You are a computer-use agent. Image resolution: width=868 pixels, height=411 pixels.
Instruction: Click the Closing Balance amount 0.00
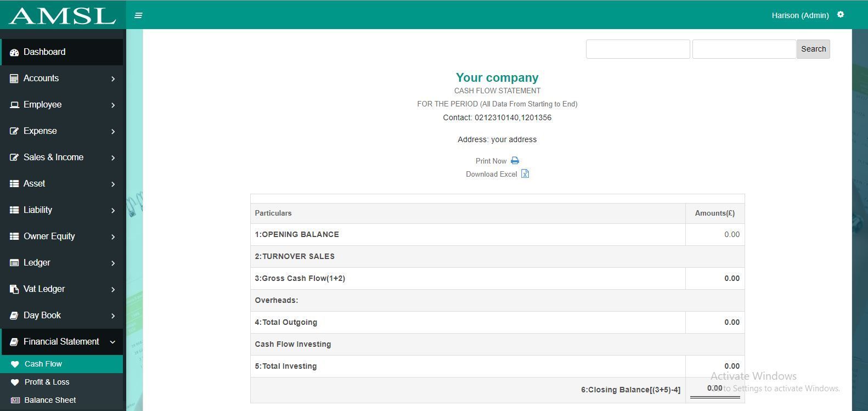point(715,388)
